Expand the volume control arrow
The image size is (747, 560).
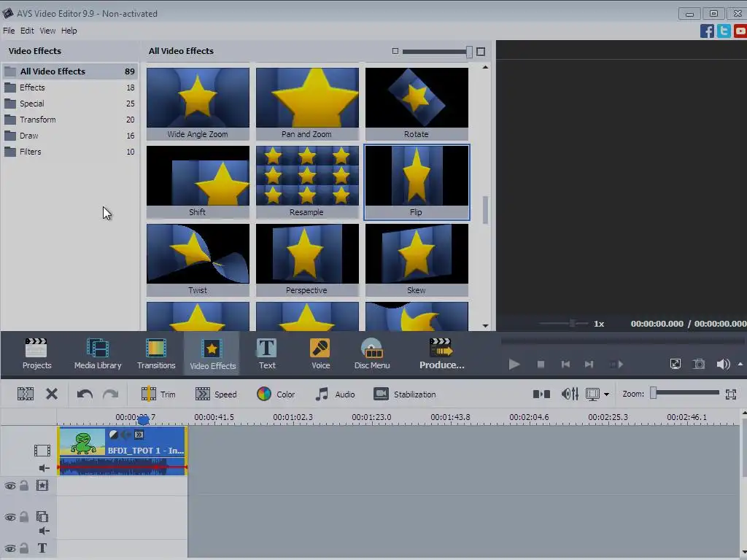pyautogui.click(x=740, y=364)
